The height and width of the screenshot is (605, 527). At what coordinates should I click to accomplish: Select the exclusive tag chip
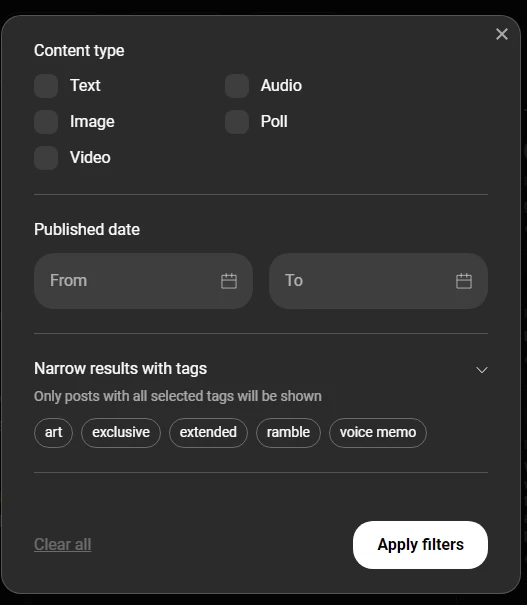[121, 433]
